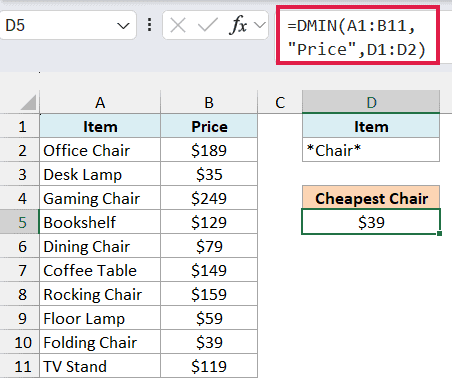Viewport: 452px width, 378px height.
Task: Click the Cancel X formula icon
Action: (178, 25)
